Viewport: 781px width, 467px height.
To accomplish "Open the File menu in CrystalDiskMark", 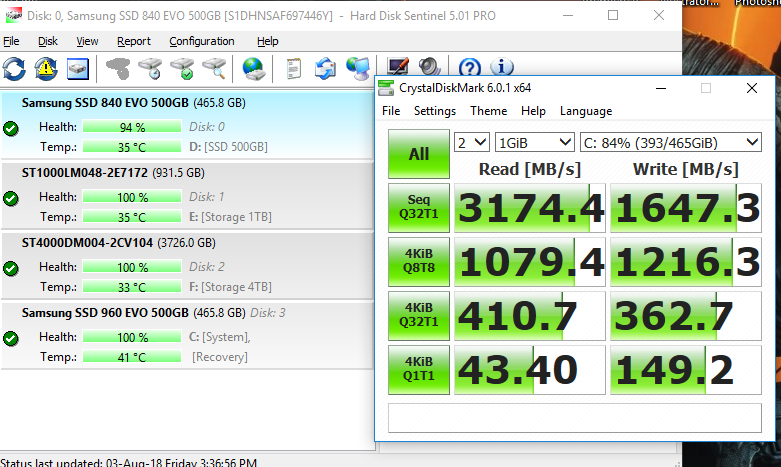I will point(391,111).
